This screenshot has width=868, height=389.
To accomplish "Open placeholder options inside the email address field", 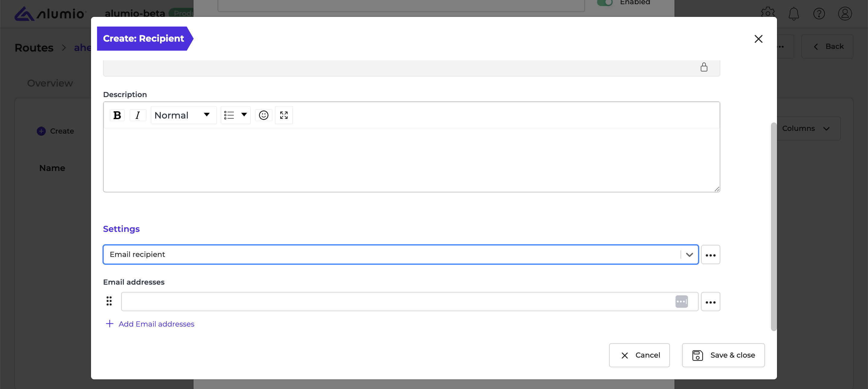I will coord(681,302).
